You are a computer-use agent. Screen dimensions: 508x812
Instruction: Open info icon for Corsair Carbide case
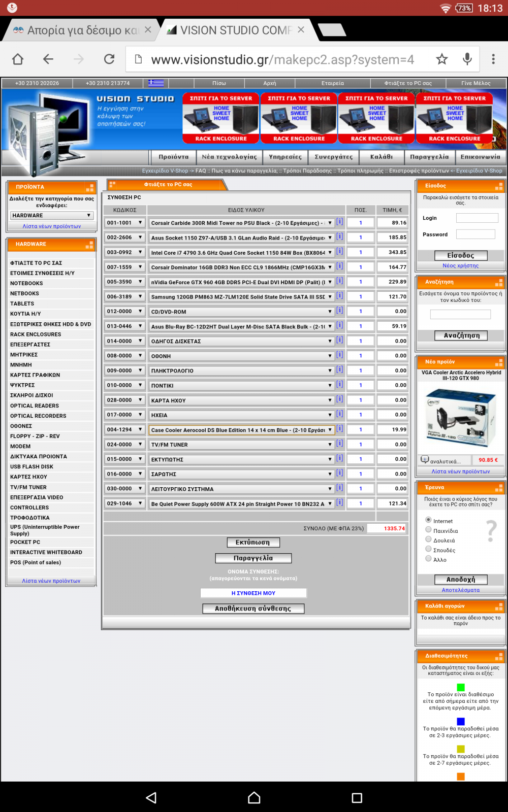pyautogui.click(x=339, y=222)
